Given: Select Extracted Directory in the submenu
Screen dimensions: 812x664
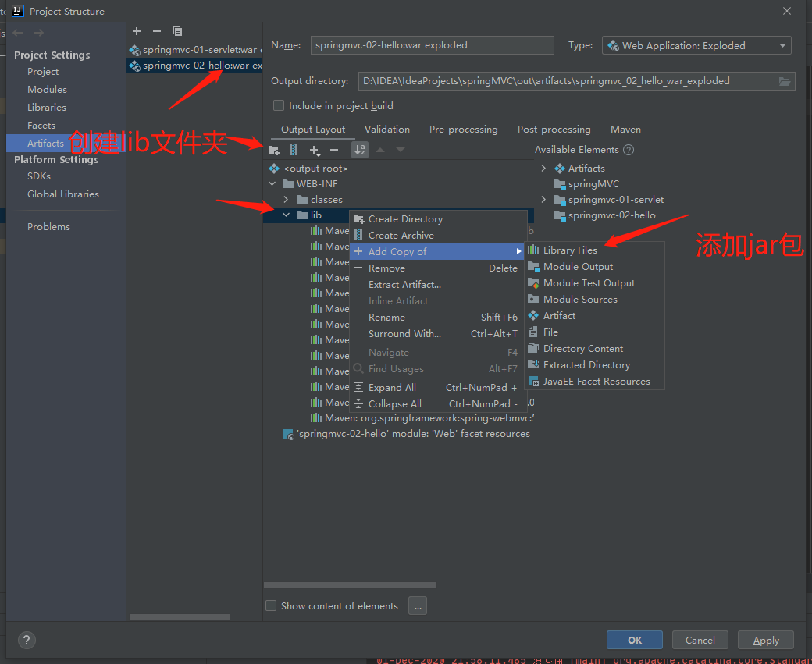Looking at the screenshot, I should click(594, 365).
